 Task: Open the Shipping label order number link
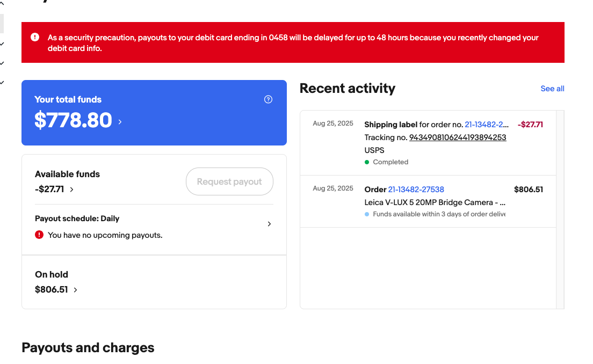[x=486, y=125]
